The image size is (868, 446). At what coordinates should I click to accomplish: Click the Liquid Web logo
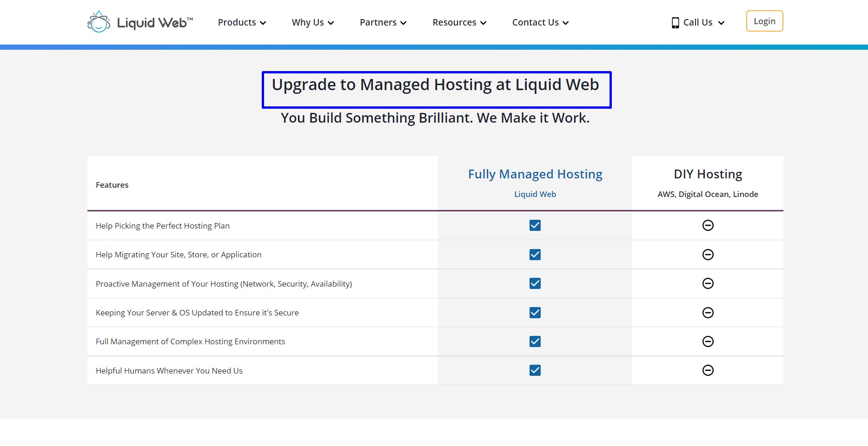coord(140,22)
